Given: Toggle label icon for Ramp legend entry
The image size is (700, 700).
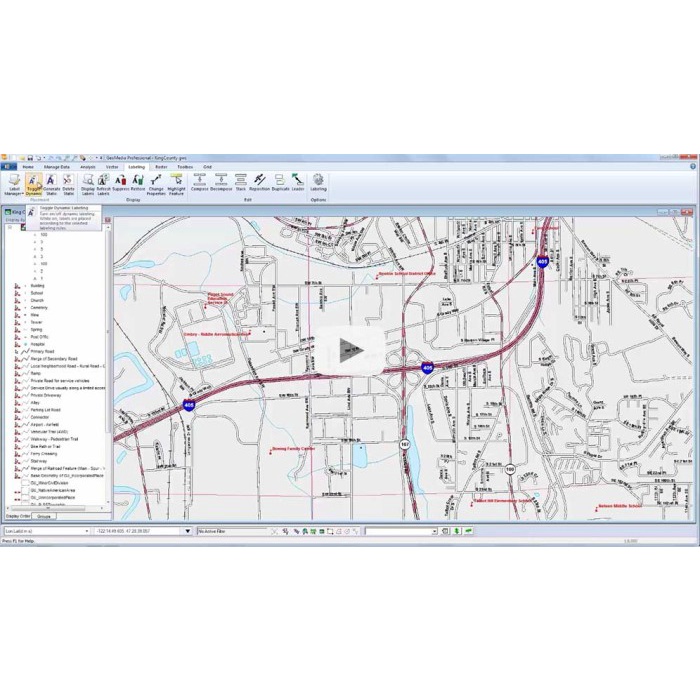Looking at the screenshot, I should [x=18, y=373].
